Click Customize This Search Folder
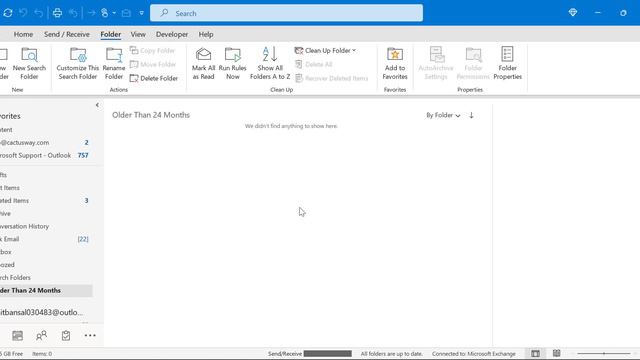The width and height of the screenshot is (640, 360). 78,63
